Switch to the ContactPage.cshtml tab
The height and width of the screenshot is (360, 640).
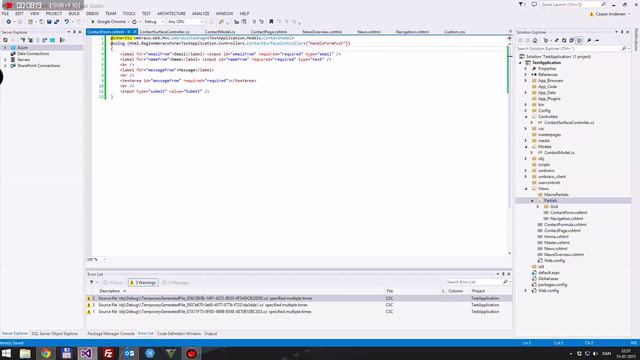pyautogui.click(x=269, y=32)
